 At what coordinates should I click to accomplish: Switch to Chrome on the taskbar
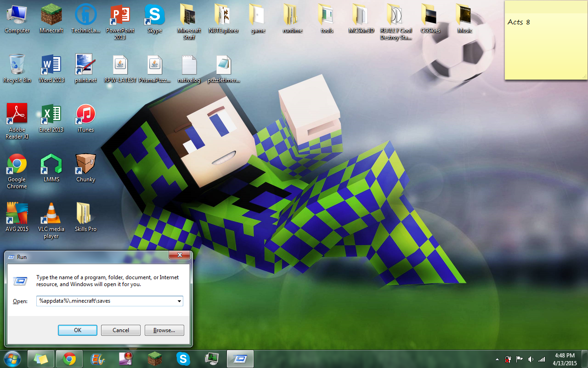click(x=69, y=359)
